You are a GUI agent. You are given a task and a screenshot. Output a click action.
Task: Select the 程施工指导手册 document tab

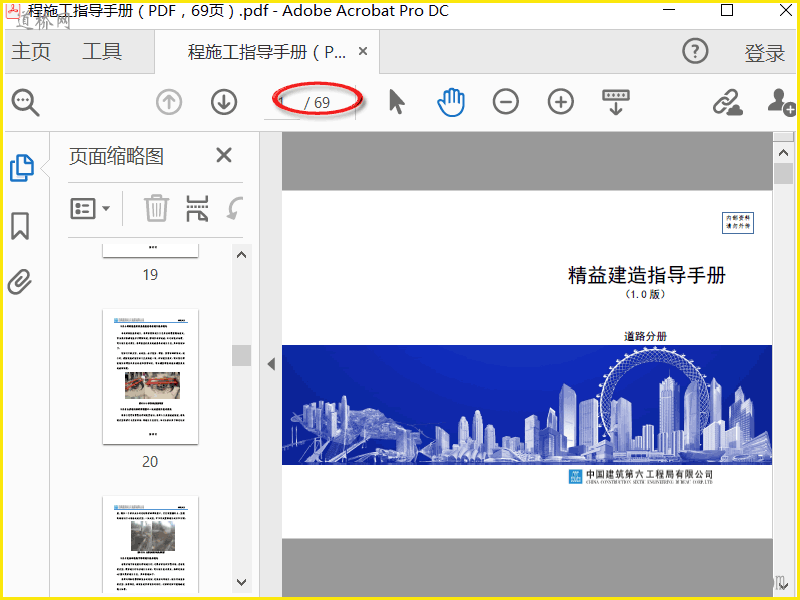(x=267, y=52)
